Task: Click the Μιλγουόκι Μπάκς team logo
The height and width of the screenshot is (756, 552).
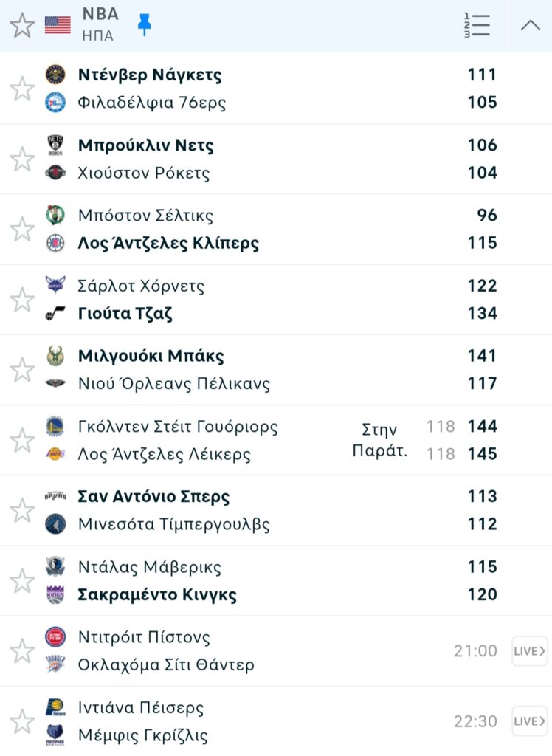Action: pyautogui.click(x=55, y=356)
